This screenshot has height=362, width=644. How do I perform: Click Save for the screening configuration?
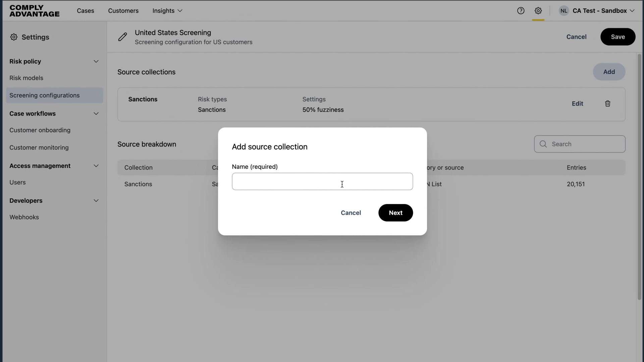coord(618,37)
